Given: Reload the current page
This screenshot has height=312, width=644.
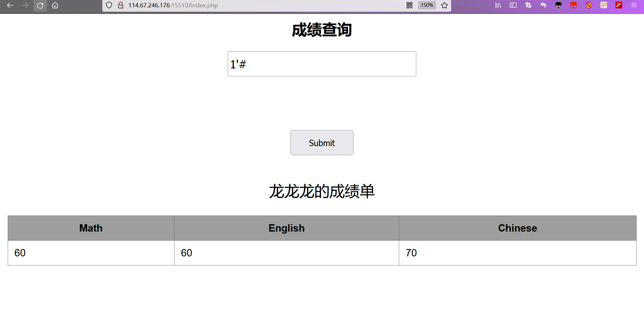Looking at the screenshot, I should click(40, 5).
